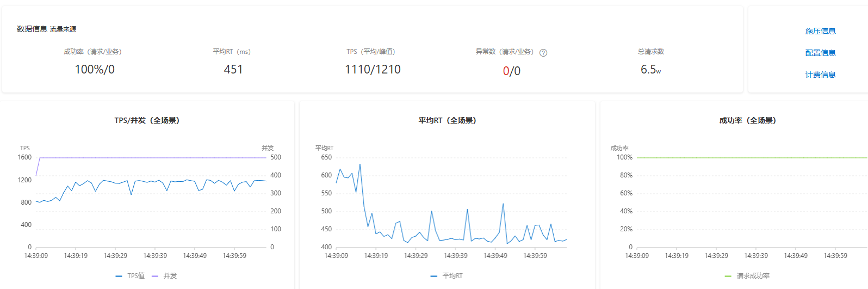Click the average RT value 451

click(x=233, y=70)
